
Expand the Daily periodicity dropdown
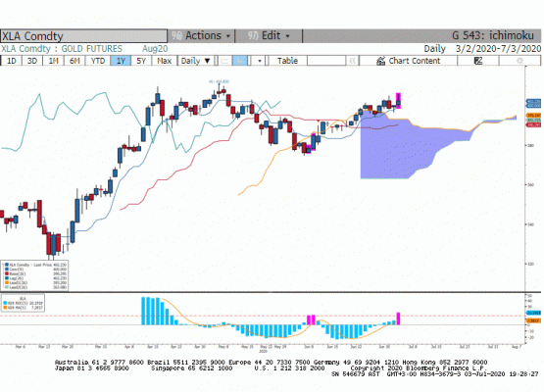point(196,61)
